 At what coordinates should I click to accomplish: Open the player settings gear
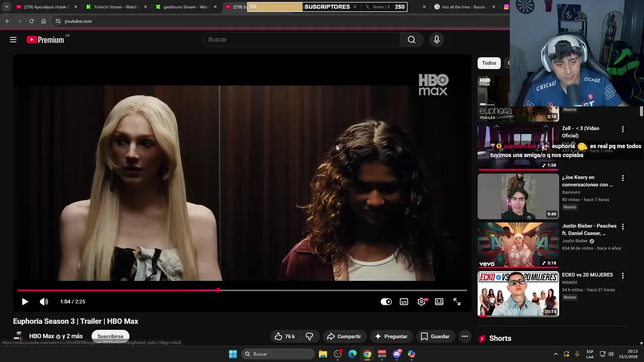pos(422,302)
